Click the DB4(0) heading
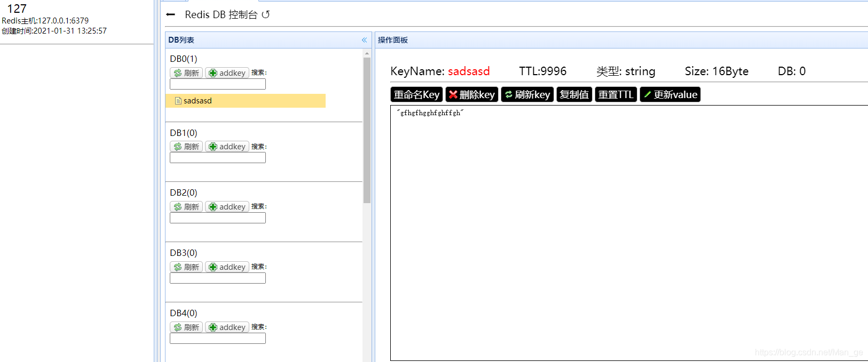Screen dimensions: 868x362 click(184, 313)
